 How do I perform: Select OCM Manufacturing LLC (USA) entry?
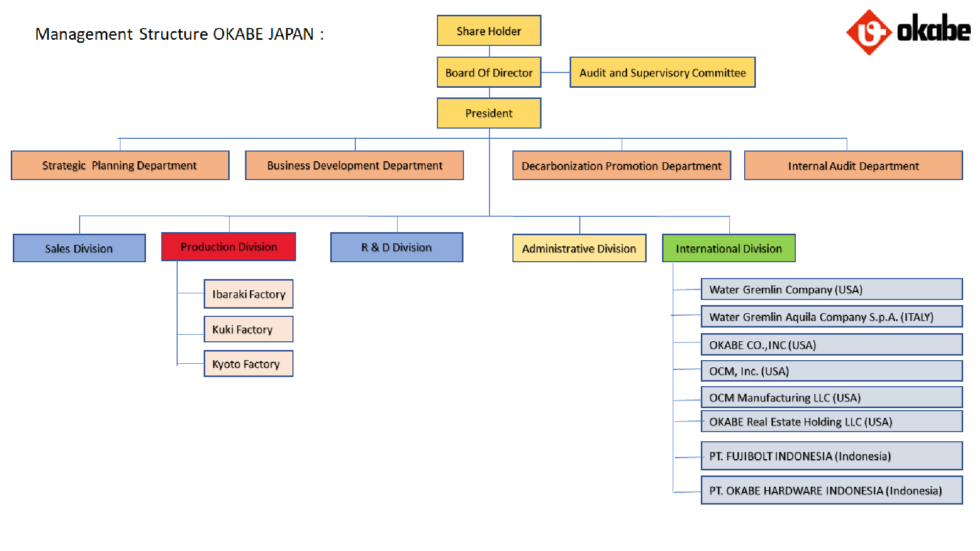pyautogui.click(x=831, y=397)
